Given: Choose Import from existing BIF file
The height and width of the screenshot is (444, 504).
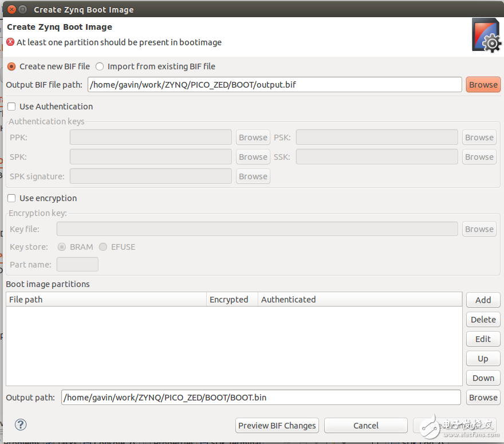Looking at the screenshot, I should pos(100,66).
